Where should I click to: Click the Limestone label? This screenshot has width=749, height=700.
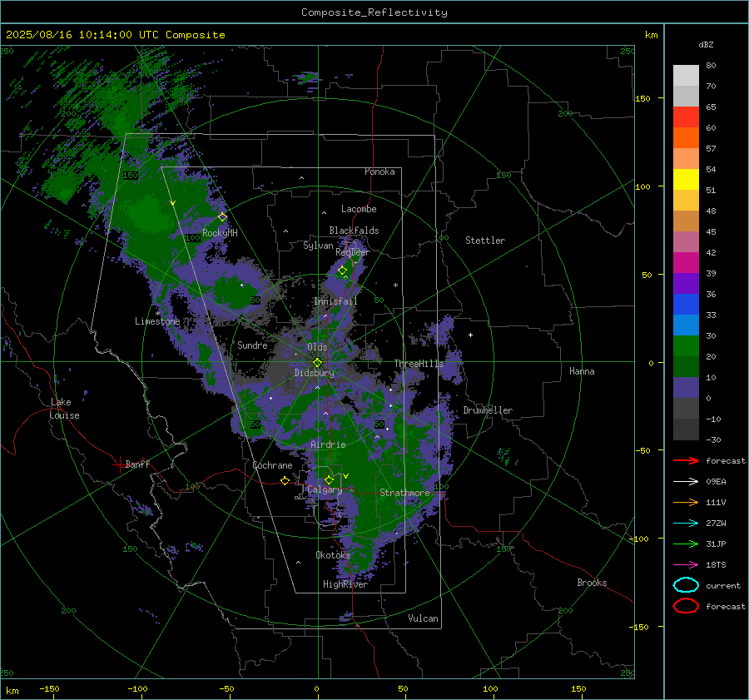point(157,321)
